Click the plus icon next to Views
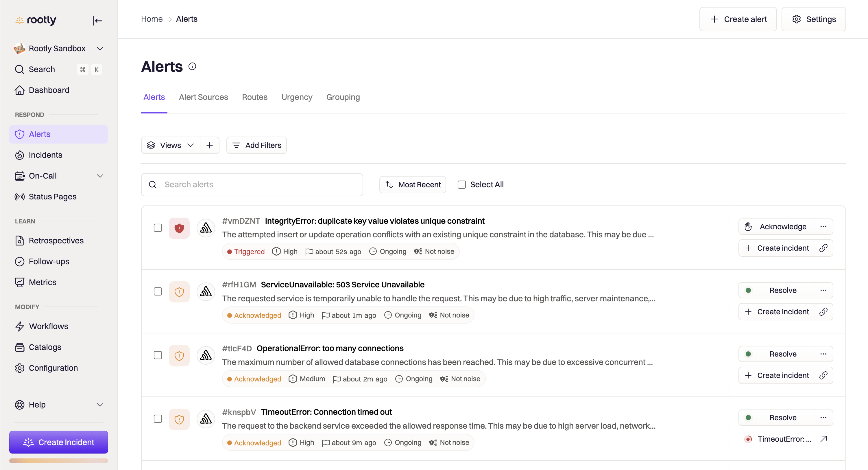 (x=210, y=145)
